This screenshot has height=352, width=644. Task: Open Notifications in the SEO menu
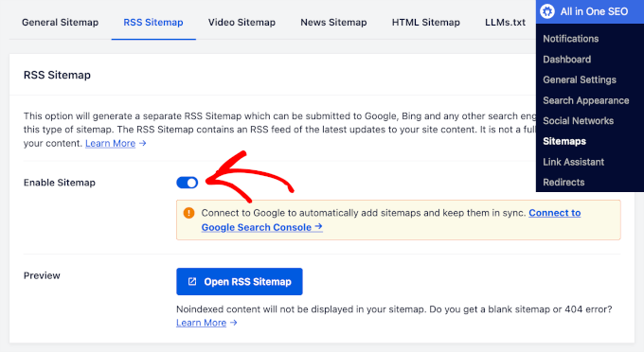coord(570,39)
